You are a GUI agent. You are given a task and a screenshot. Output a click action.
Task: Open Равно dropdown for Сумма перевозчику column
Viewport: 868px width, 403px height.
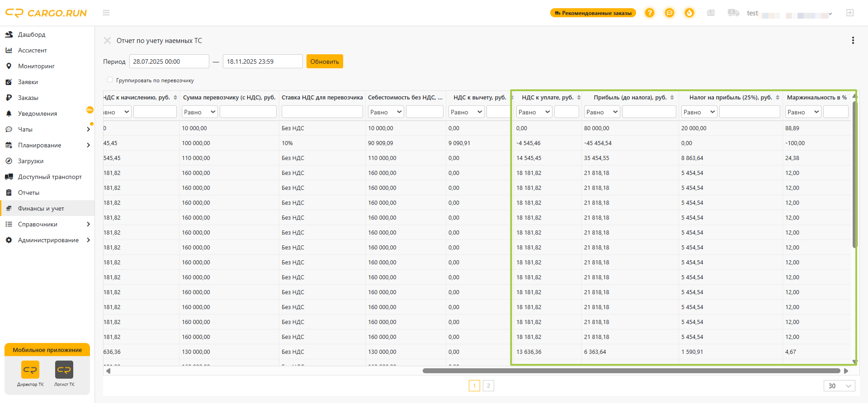pyautogui.click(x=199, y=112)
